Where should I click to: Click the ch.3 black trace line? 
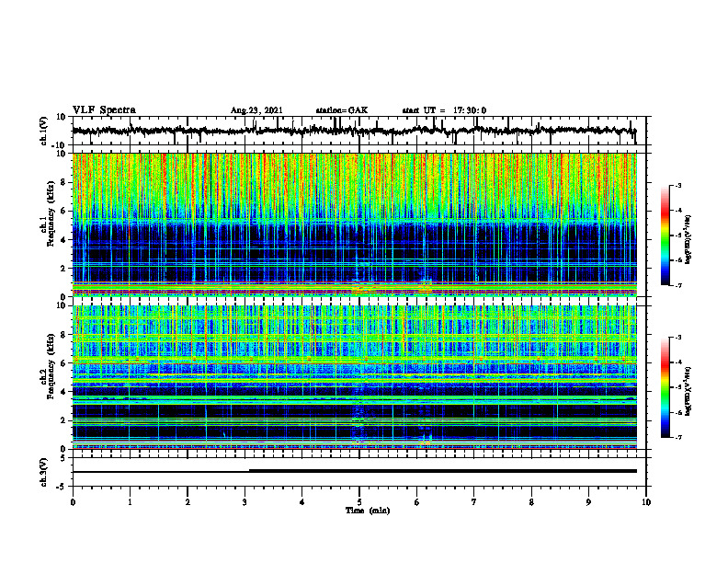(355, 471)
